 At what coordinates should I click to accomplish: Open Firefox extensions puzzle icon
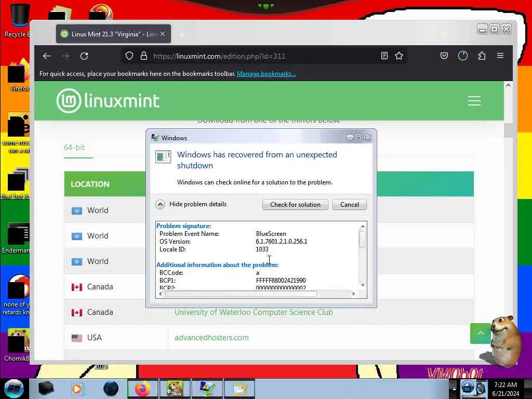(x=482, y=56)
